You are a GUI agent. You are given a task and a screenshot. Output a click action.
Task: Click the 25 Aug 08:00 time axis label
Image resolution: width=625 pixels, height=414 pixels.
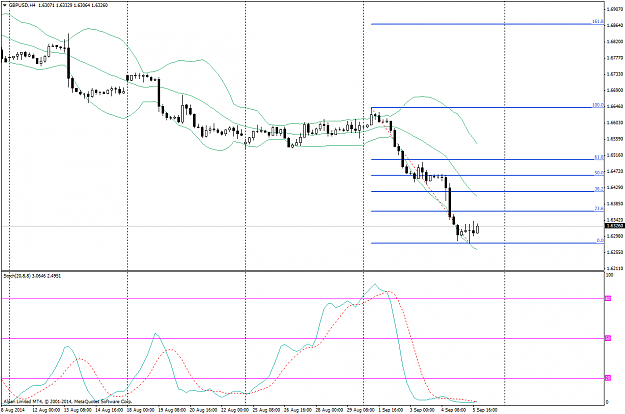point(268,410)
